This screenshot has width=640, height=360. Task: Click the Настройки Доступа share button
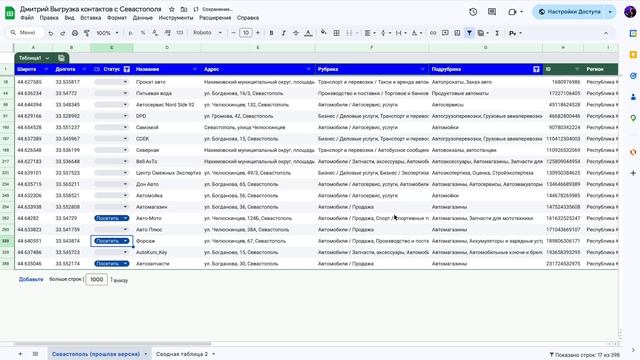pos(569,12)
